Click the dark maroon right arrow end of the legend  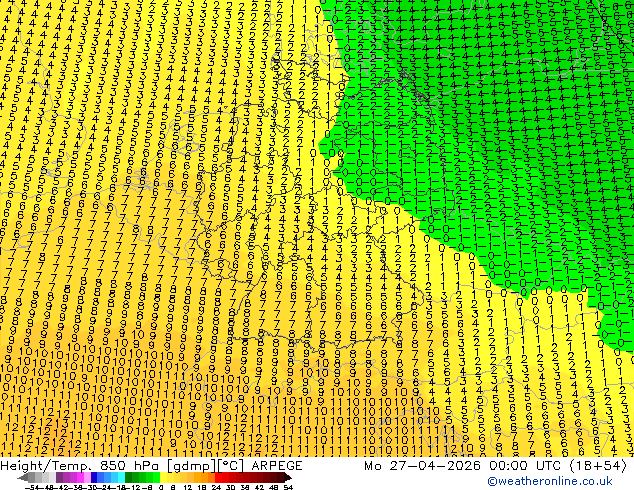click(x=288, y=477)
